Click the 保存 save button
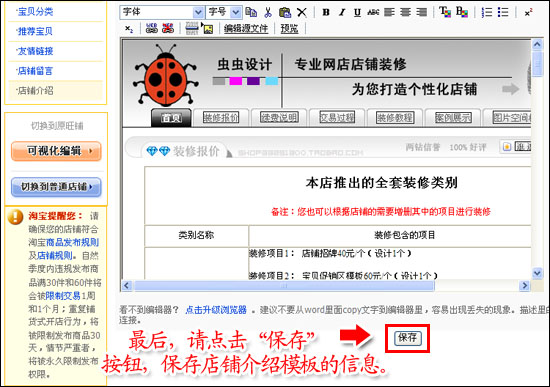This screenshot has height=387, width=550. (408, 338)
